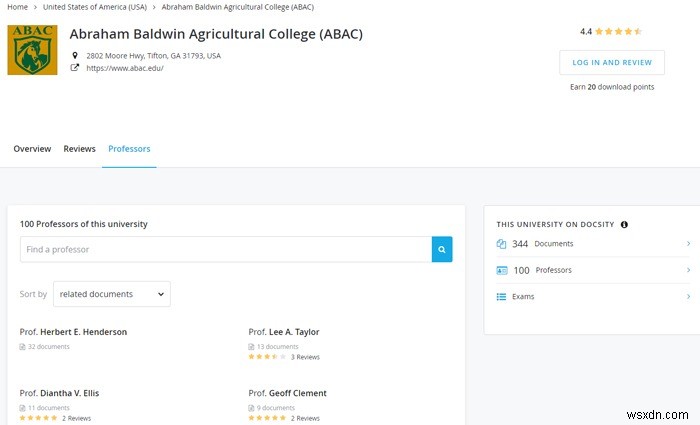Click the blue search magnifier button
Viewport: 700px width, 425px height.
[x=442, y=249]
